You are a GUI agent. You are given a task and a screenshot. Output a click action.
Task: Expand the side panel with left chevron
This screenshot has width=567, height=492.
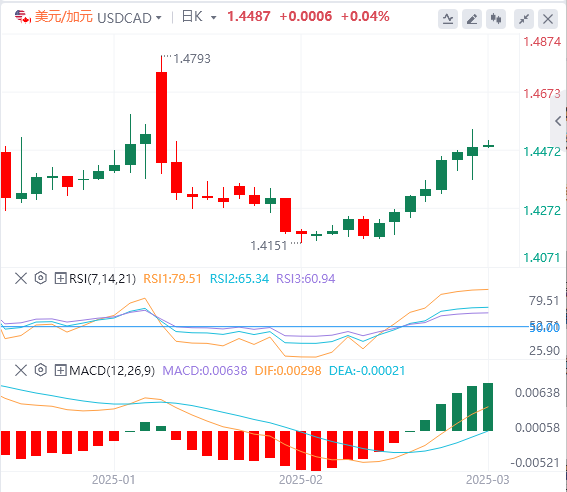click(558, 121)
